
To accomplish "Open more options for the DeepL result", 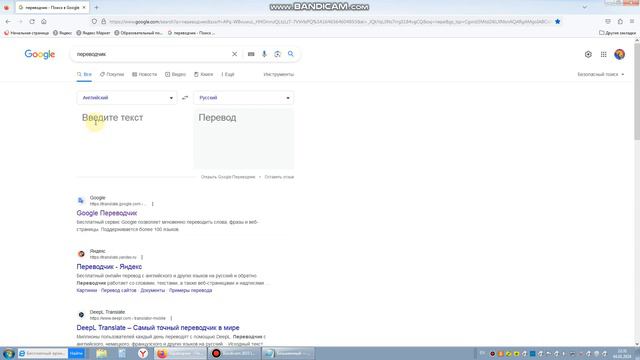I will point(171,318).
